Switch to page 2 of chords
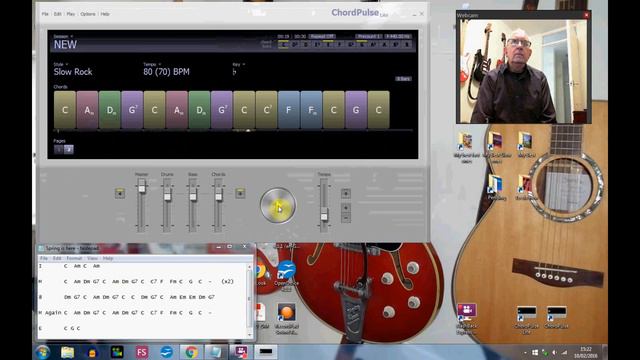640x360 pixels. [x=69, y=149]
